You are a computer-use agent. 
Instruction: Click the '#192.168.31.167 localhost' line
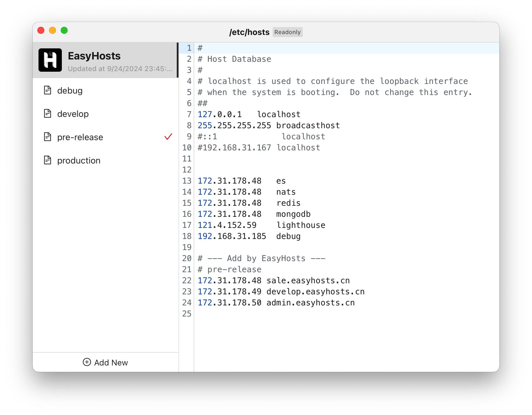click(x=259, y=147)
